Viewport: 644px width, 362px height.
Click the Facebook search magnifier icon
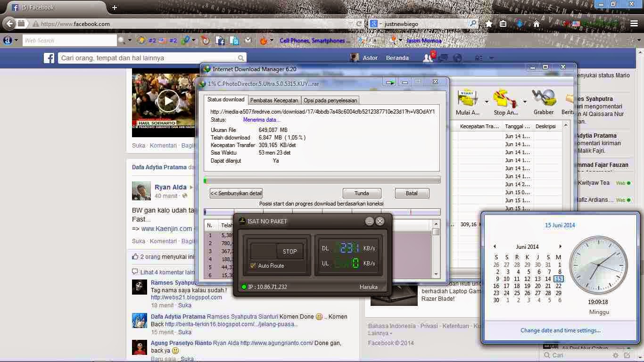241,58
